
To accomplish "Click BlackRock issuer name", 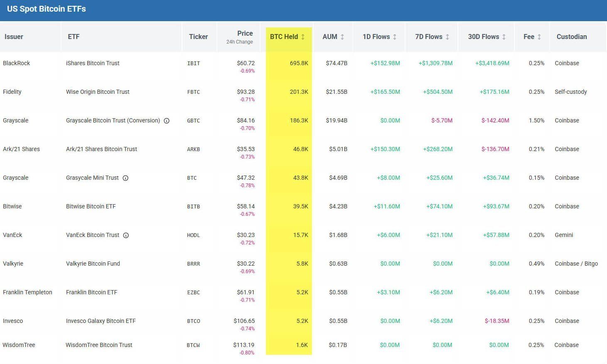I will [17, 63].
